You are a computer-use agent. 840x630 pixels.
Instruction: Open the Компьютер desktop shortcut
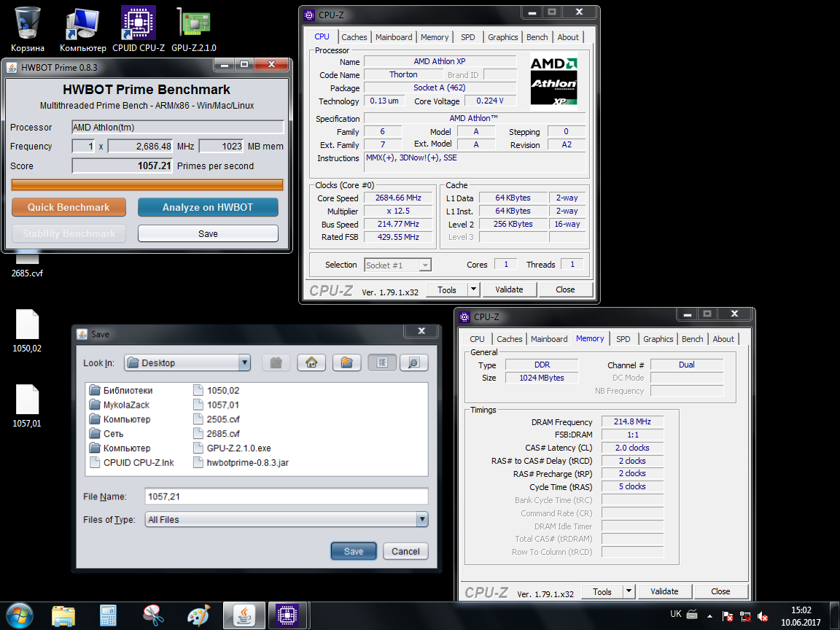[x=82, y=29]
